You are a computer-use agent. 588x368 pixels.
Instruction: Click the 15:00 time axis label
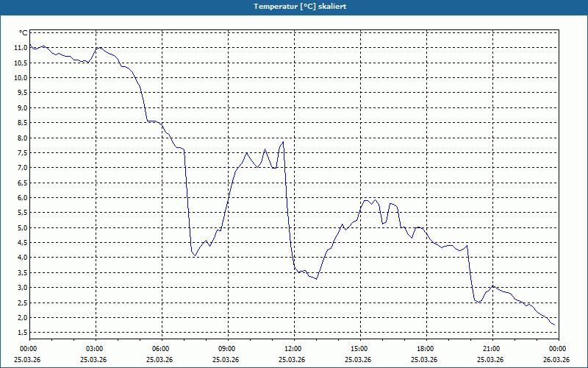pos(360,349)
